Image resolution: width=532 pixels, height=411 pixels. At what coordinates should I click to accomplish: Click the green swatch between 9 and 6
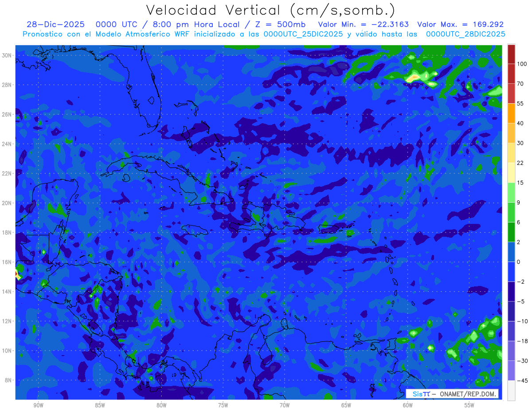point(511,212)
